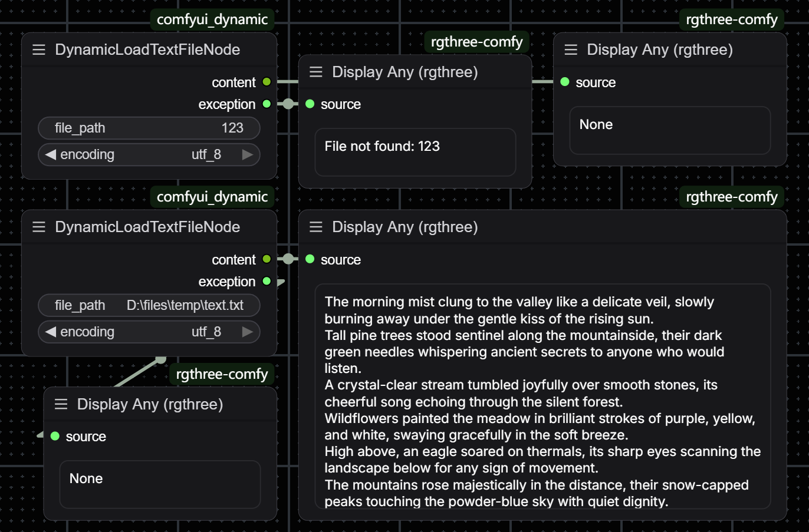The image size is (809, 532).
Task: Select title of the DynamicLoadTextFileNode with text.txt path
Action: (147, 227)
